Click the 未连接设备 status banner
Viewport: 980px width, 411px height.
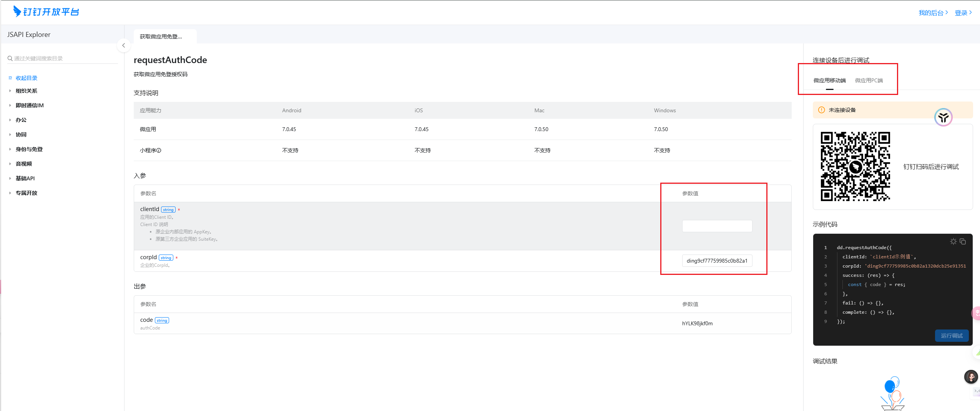[892, 110]
